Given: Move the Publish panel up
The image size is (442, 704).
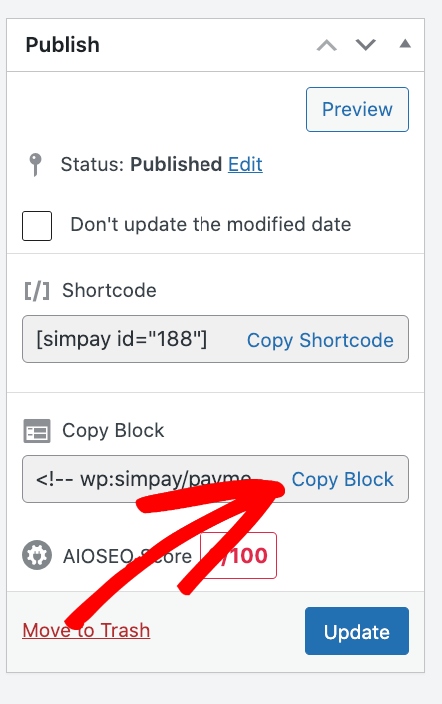Looking at the screenshot, I should click(327, 45).
